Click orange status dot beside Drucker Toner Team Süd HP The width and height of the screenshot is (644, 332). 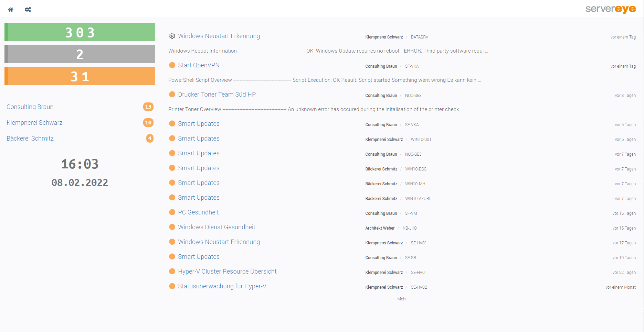click(172, 95)
